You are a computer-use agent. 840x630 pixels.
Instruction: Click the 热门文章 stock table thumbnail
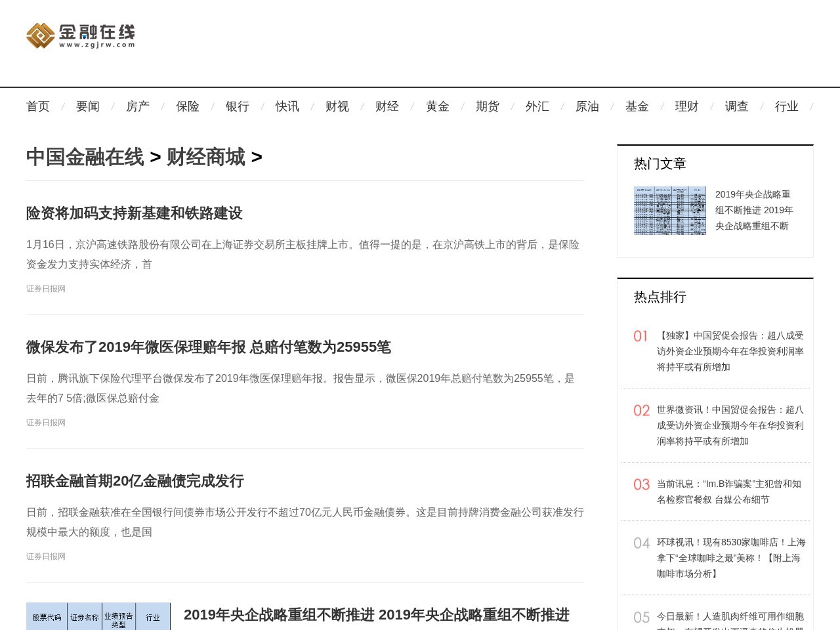[670, 210]
